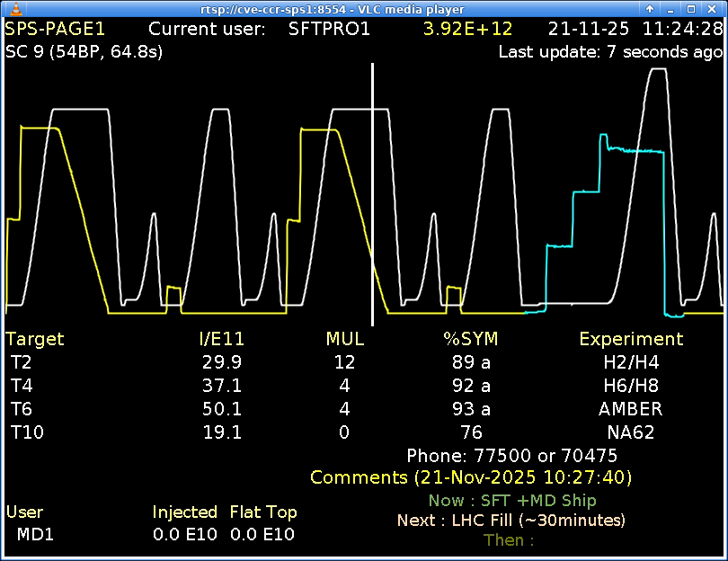The width and height of the screenshot is (728, 561).
Task: Click the T2 target row label
Action: point(21,362)
